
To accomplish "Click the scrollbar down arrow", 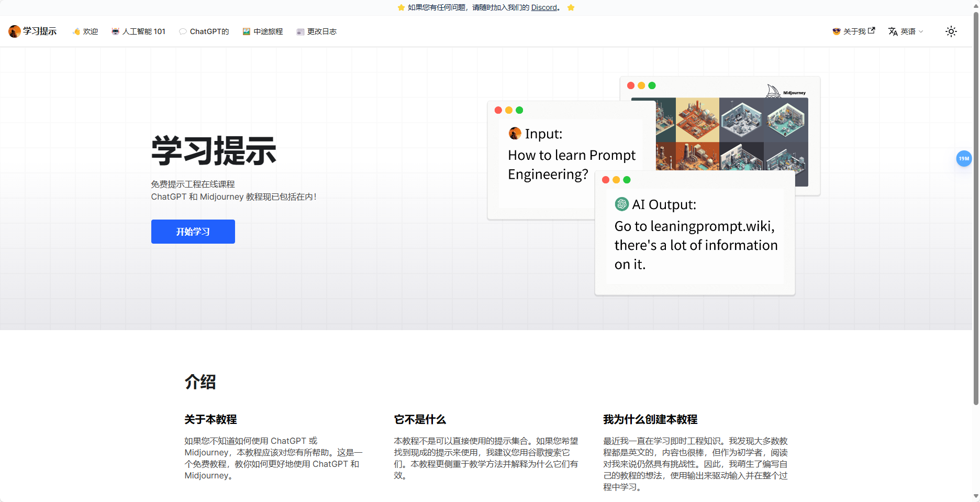I will click(x=976, y=496).
